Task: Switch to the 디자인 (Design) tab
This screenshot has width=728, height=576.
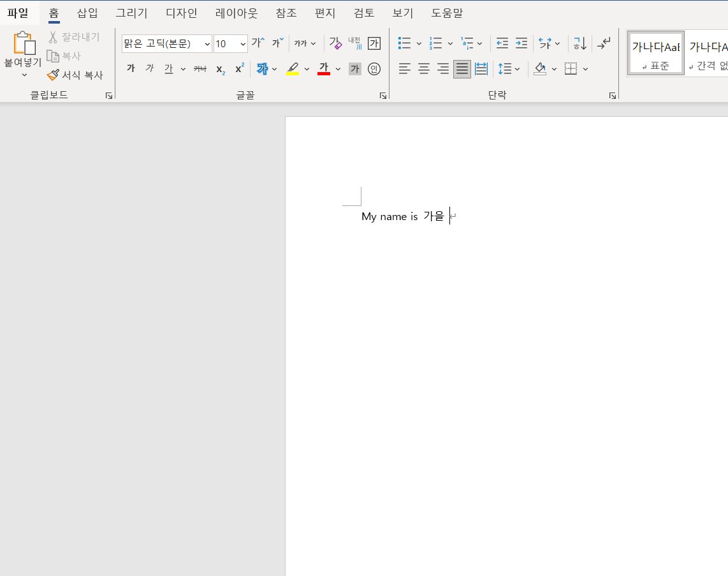Action: click(x=182, y=13)
